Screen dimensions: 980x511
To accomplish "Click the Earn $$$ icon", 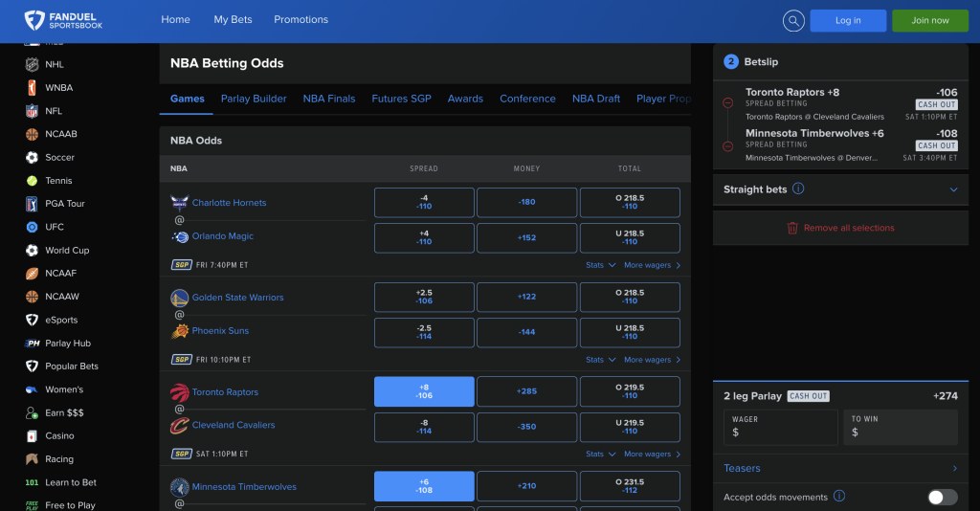I will (x=32, y=413).
